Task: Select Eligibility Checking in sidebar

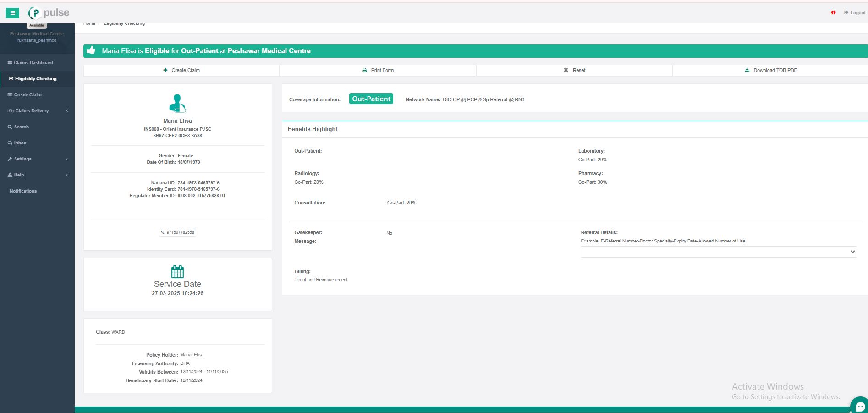Action: [35, 79]
